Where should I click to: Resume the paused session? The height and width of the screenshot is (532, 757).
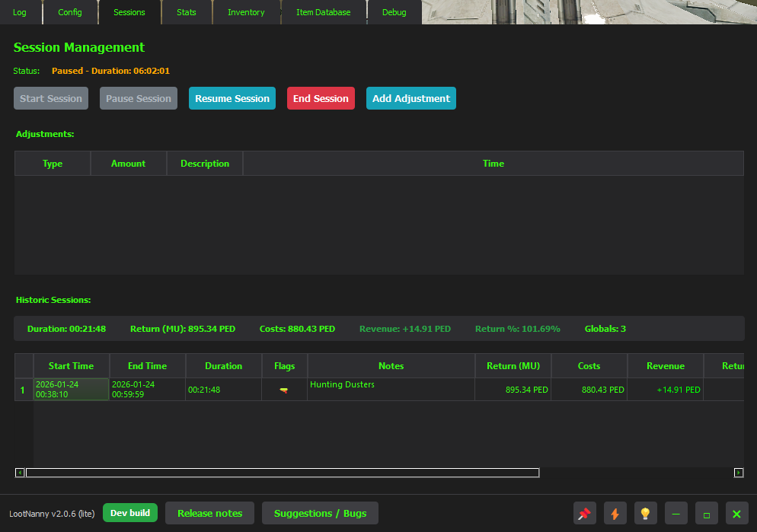[x=232, y=98]
